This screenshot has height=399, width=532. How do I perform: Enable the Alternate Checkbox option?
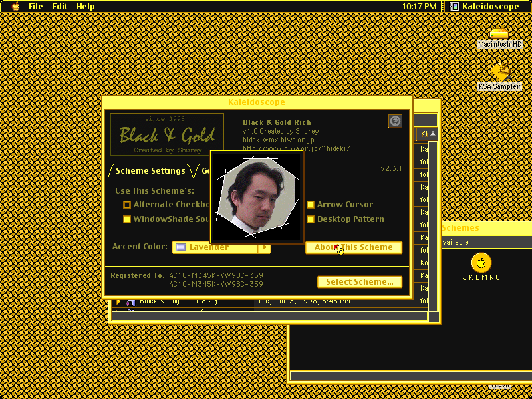point(127,205)
